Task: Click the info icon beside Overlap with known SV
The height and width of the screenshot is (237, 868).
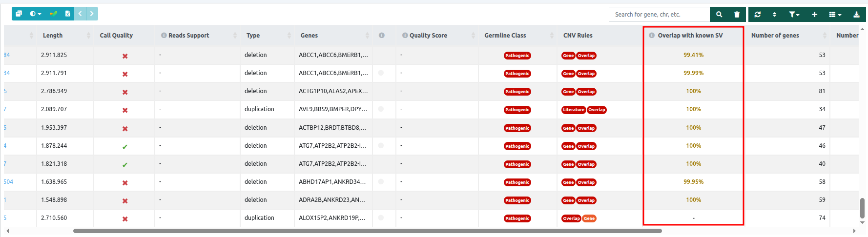Action: pyautogui.click(x=652, y=36)
